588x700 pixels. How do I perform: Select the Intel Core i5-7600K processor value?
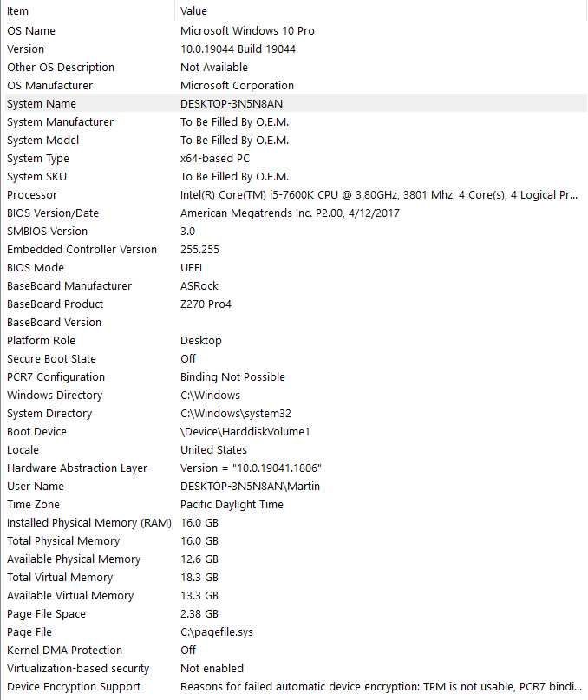coord(379,195)
